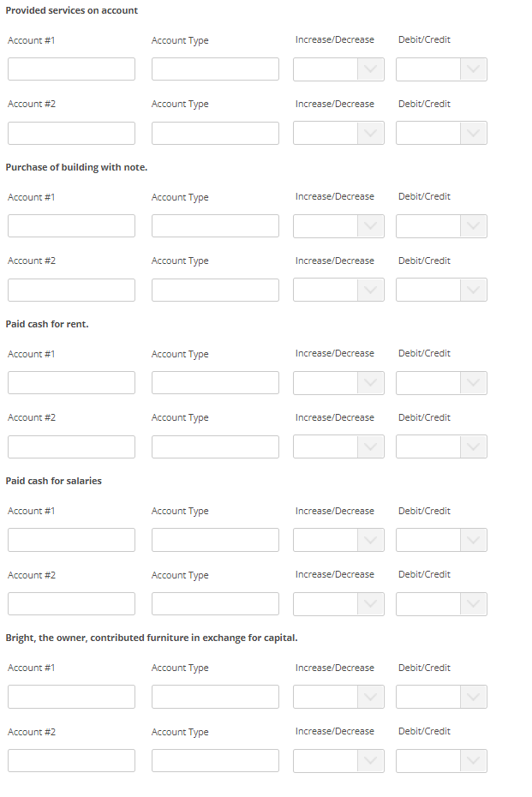Click the Account #2 field under Paid cash for rent
This screenshot has height=797, width=532.
(x=71, y=446)
